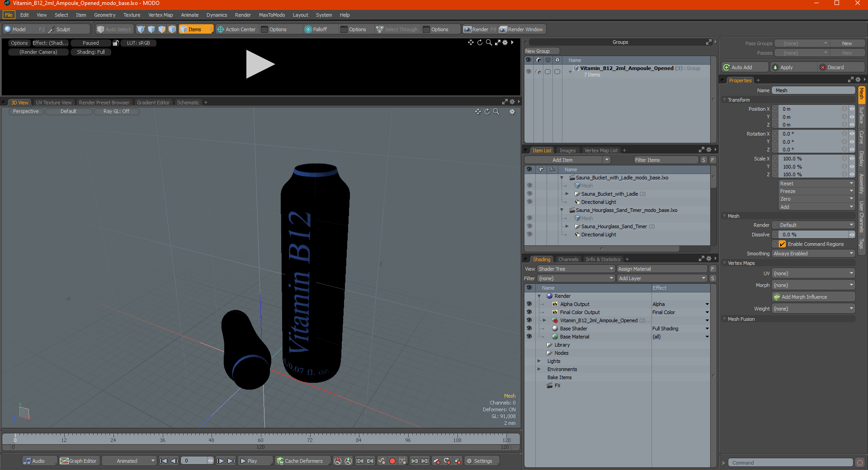Toggle visibility of Alpha Output layer
This screenshot has height=470, width=868.
click(x=529, y=304)
